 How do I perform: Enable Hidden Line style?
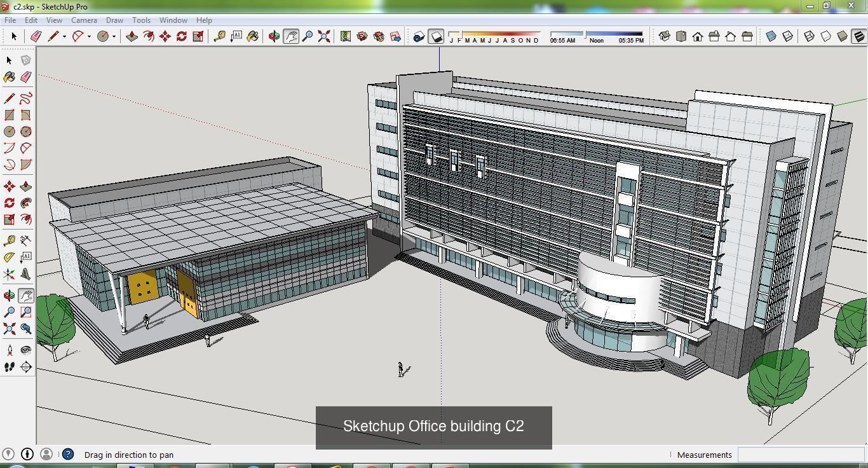point(825,36)
